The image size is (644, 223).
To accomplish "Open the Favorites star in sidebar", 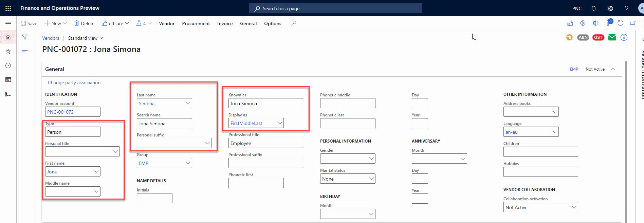I will coord(8,52).
